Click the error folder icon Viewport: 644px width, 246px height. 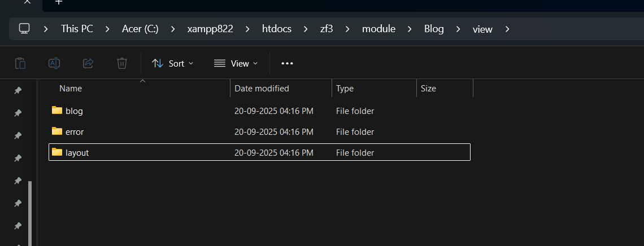57,131
